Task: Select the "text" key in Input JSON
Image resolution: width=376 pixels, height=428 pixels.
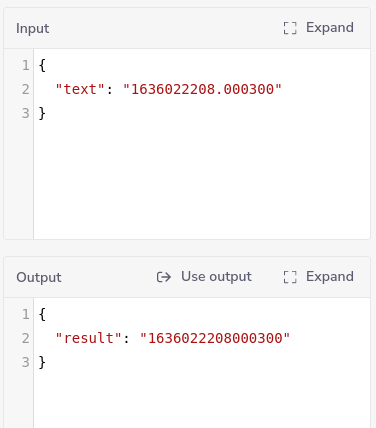Action: 80,89
